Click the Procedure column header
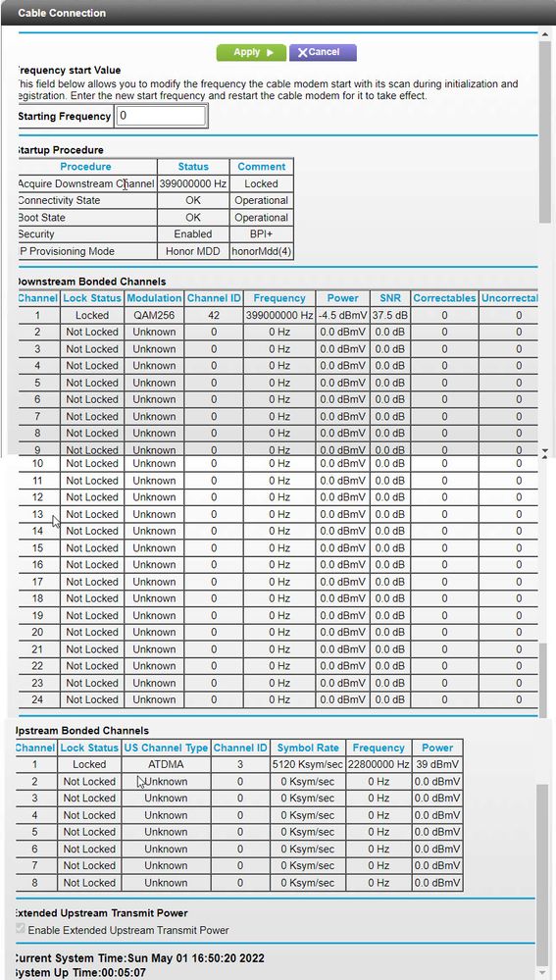Viewport: 556px width, 980px height. [85, 167]
